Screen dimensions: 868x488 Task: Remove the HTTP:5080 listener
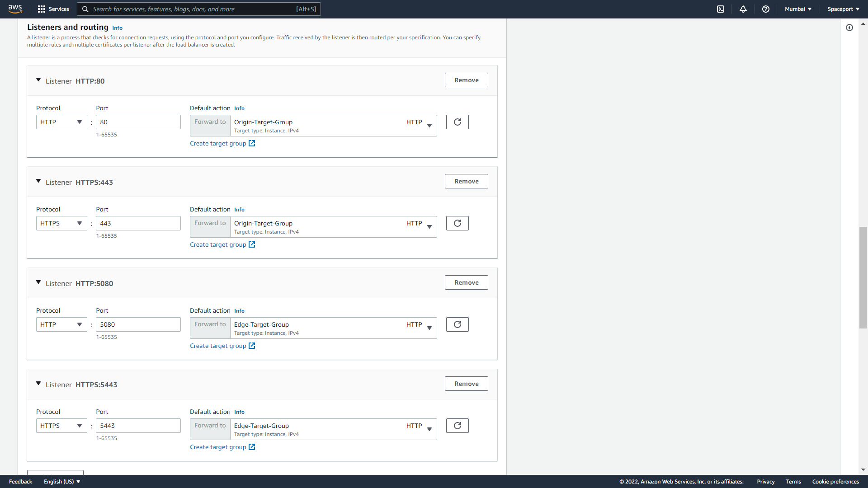pyautogui.click(x=467, y=282)
